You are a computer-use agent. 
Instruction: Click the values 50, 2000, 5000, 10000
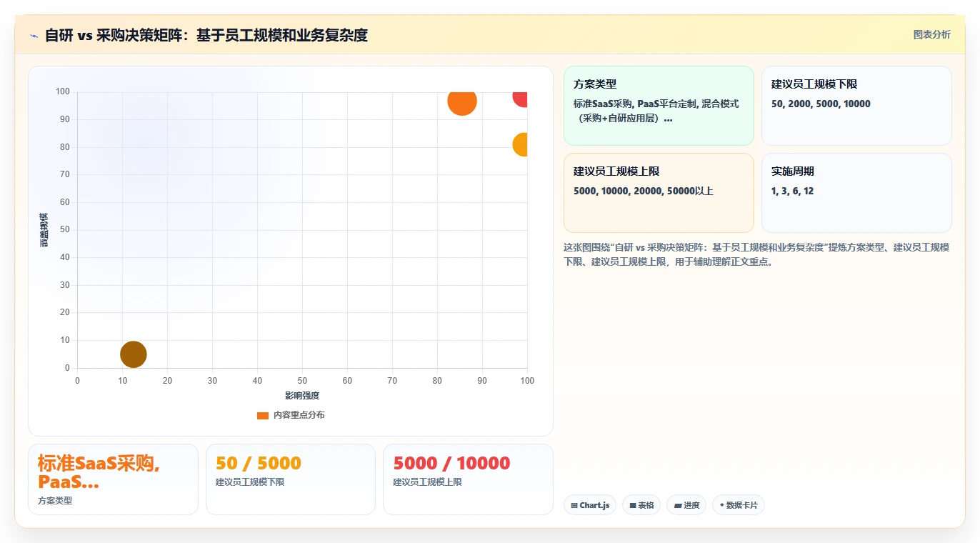click(821, 104)
